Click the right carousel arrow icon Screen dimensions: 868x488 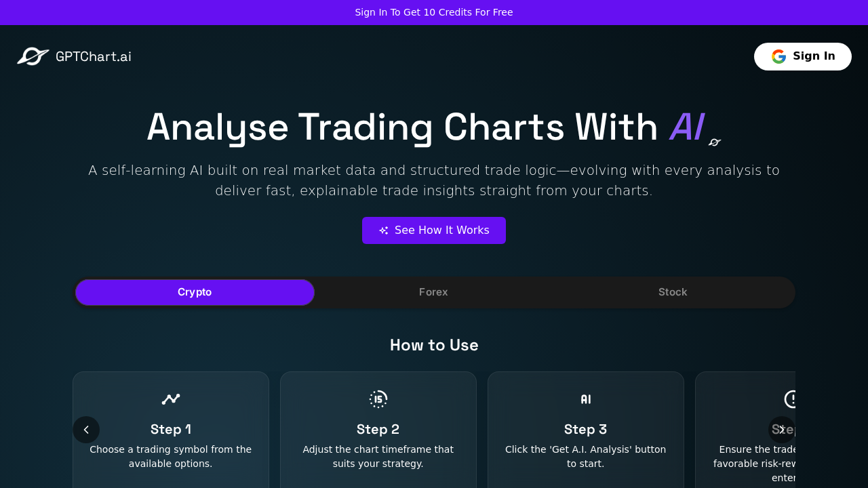click(781, 430)
